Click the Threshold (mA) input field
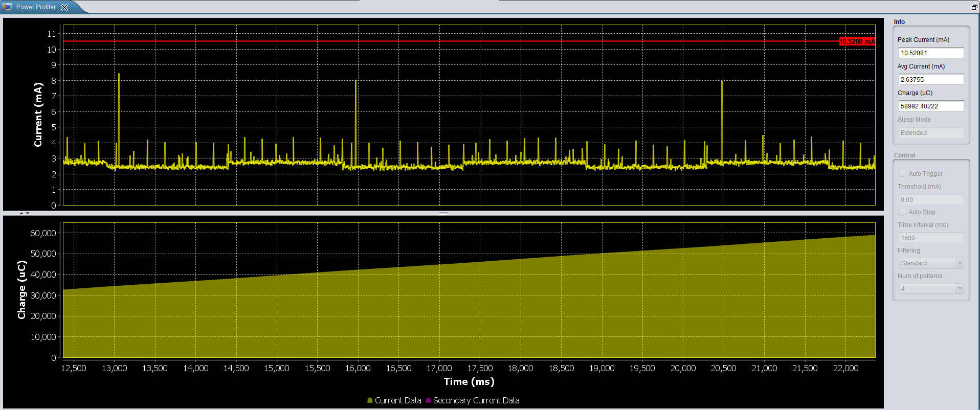The height and width of the screenshot is (410, 980). click(931, 199)
